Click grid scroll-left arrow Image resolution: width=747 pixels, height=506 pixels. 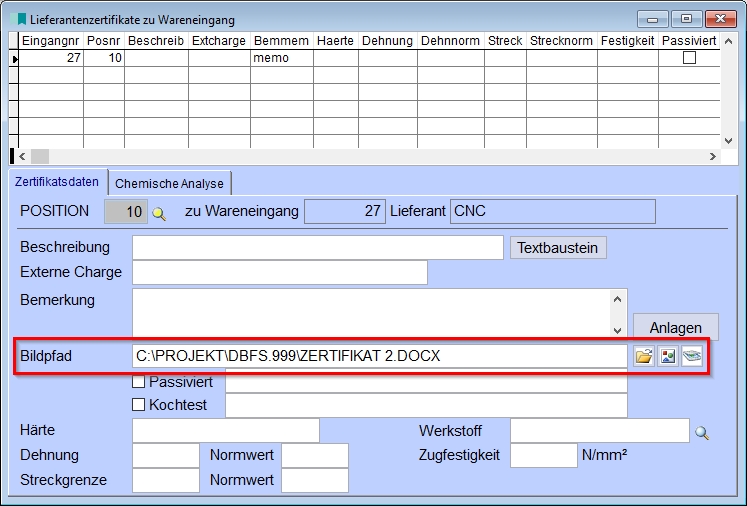tap(22, 156)
